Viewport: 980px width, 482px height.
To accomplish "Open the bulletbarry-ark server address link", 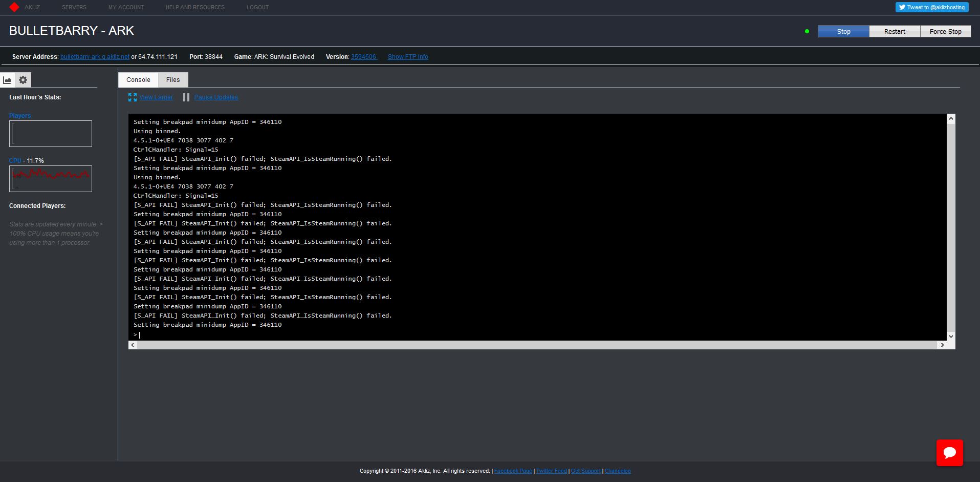I will pos(95,57).
